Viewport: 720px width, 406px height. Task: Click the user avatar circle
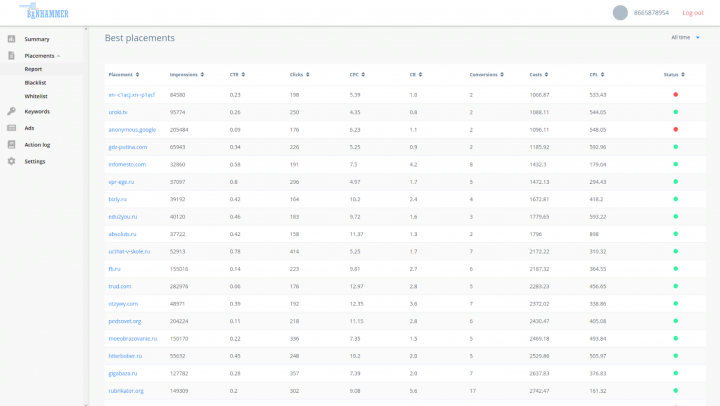[x=620, y=13]
